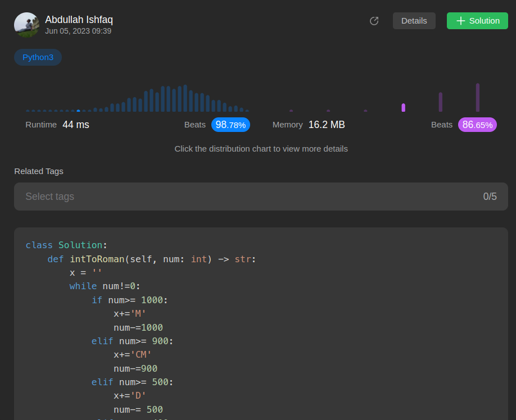Viewport: 516px width, 420px height.
Task: Open Abdullah Ishfaq's profile avatar
Action: click(26, 25)
